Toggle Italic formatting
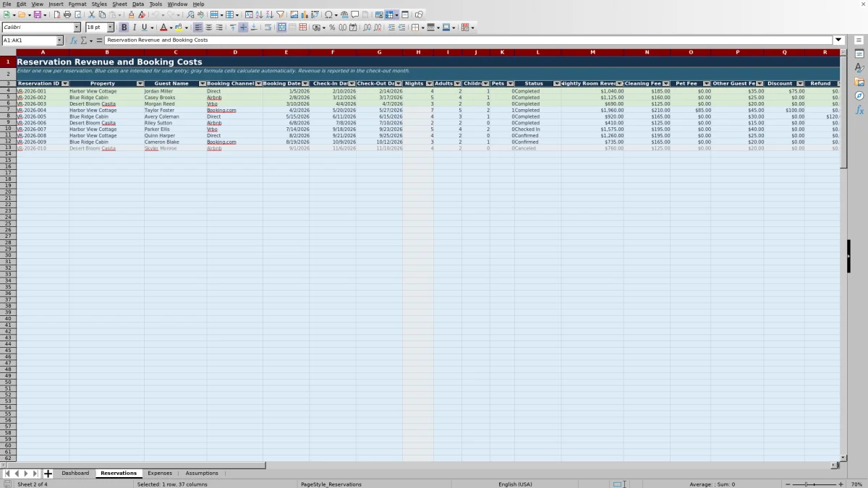 134,27
